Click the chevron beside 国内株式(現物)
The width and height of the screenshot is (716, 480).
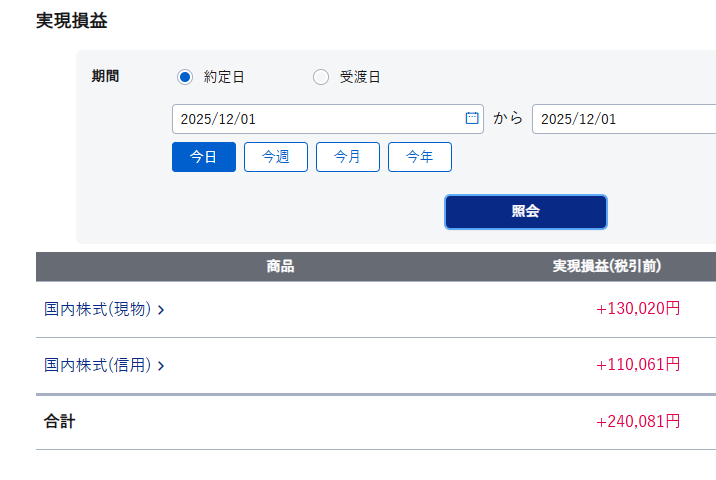point(161,310)
